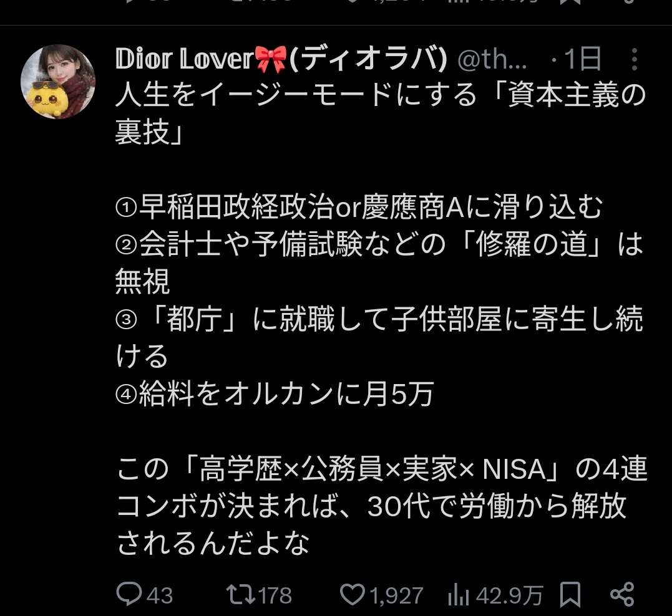
Task: Open the tweet by tapping the 人生をイージーモード headline
Action: 381,113
